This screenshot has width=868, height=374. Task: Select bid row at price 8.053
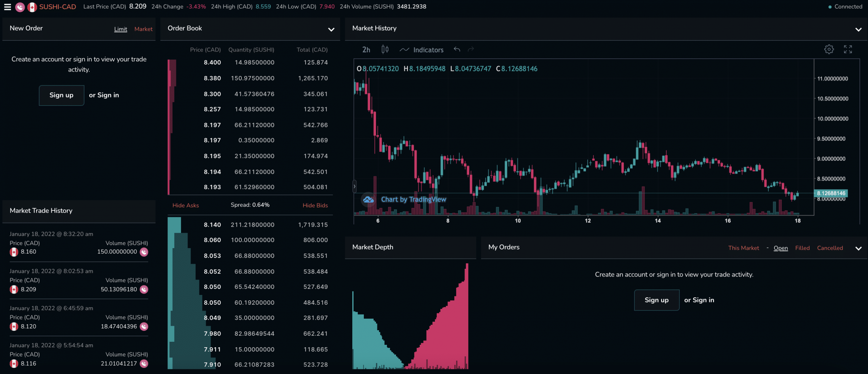[x=250, y=256]
